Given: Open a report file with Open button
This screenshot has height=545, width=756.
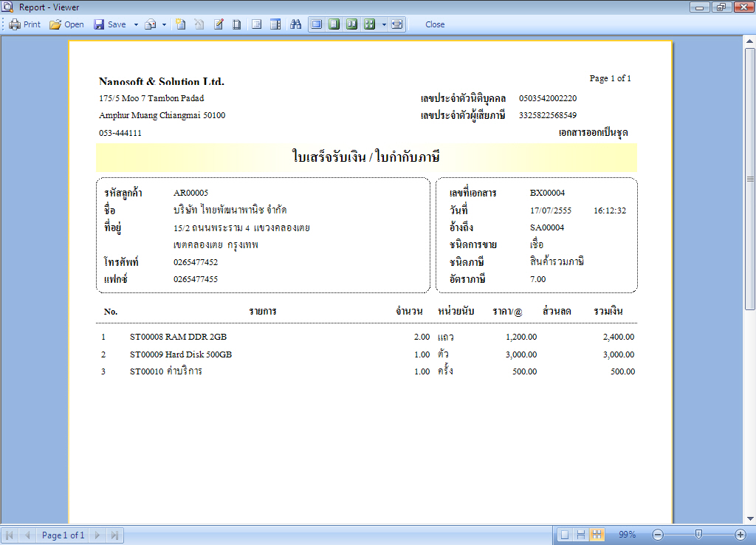Looking at the screenshot, I should click(66, 24).
